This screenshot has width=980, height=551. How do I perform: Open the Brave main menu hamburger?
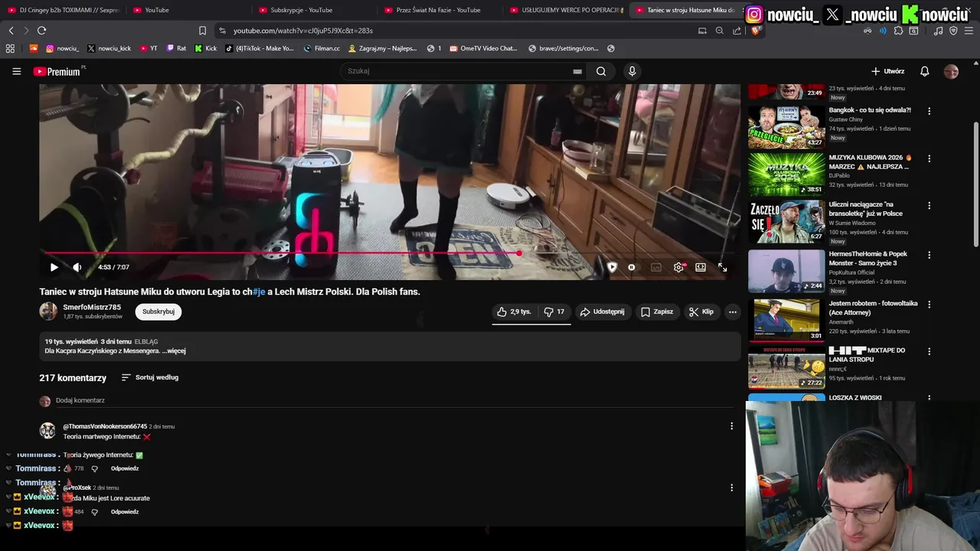click(969, 31)
